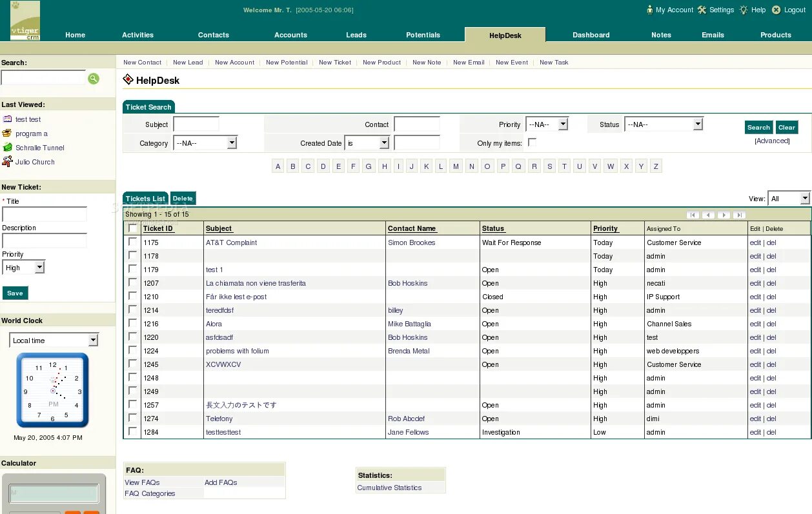Click icon beside 'Julio Church' entry
Image resolution: width=812 pixels, height=514 pixels.
pos(7,162)
